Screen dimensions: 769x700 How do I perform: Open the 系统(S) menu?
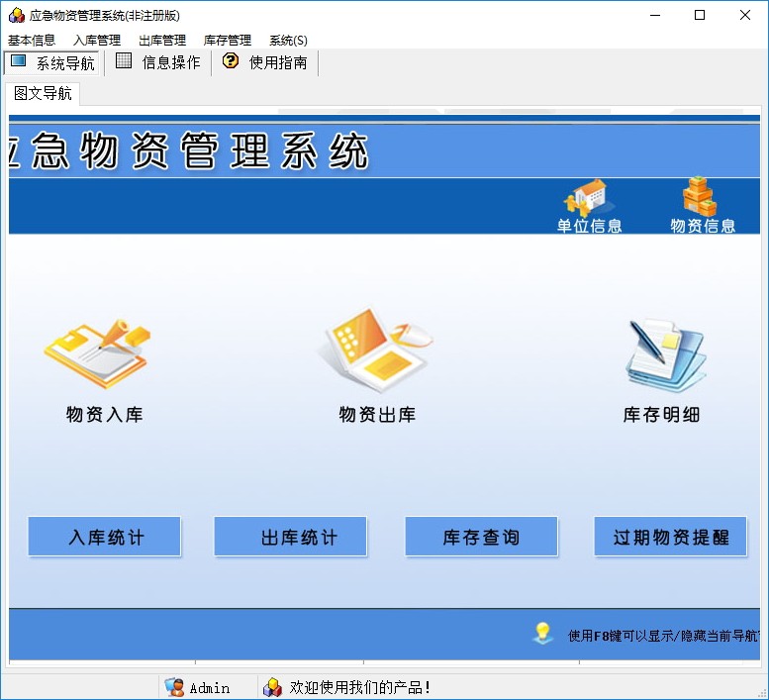click(x=288, y=41)
